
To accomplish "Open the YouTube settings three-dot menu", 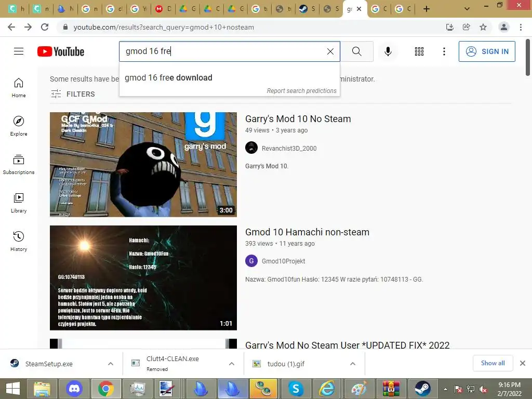I will click(x=444, y=51).
